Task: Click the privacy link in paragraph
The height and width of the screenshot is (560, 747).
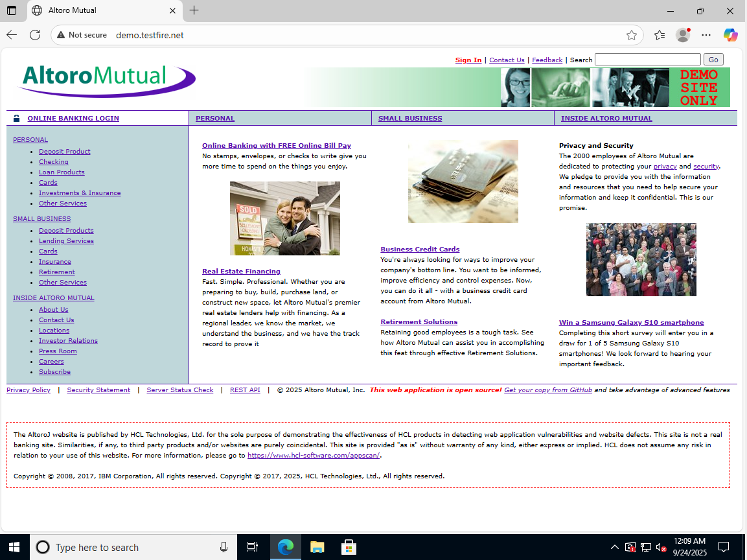Action: pyautogui.click(x=665, y=167)
